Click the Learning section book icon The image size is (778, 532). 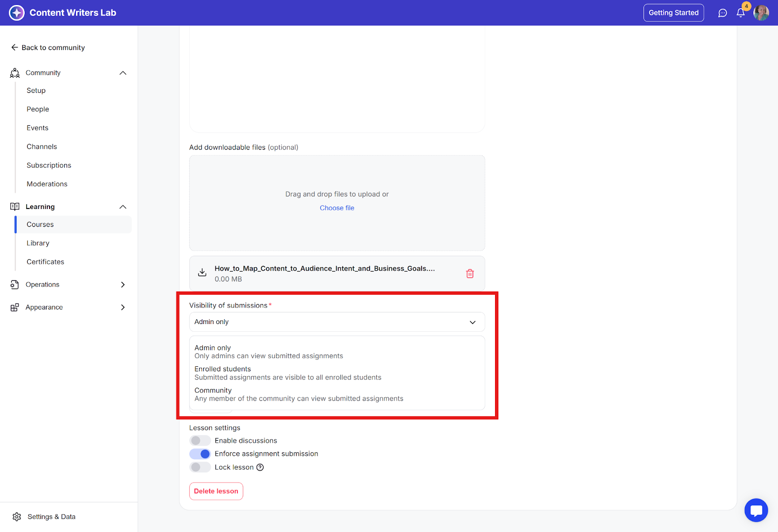[15, 207]
